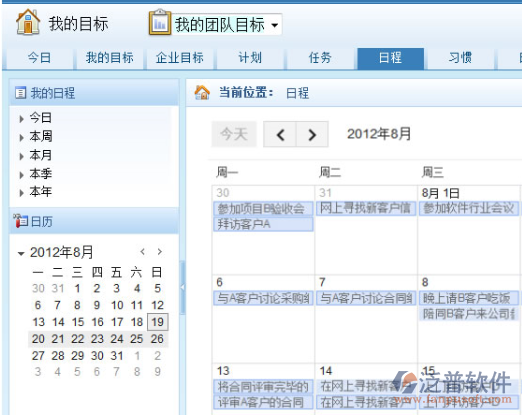Click the clipboard chart icon for 我的团队目标
The width and height of the screenshot is (522, 415).
pyautogui.click(x=160, y=23)
